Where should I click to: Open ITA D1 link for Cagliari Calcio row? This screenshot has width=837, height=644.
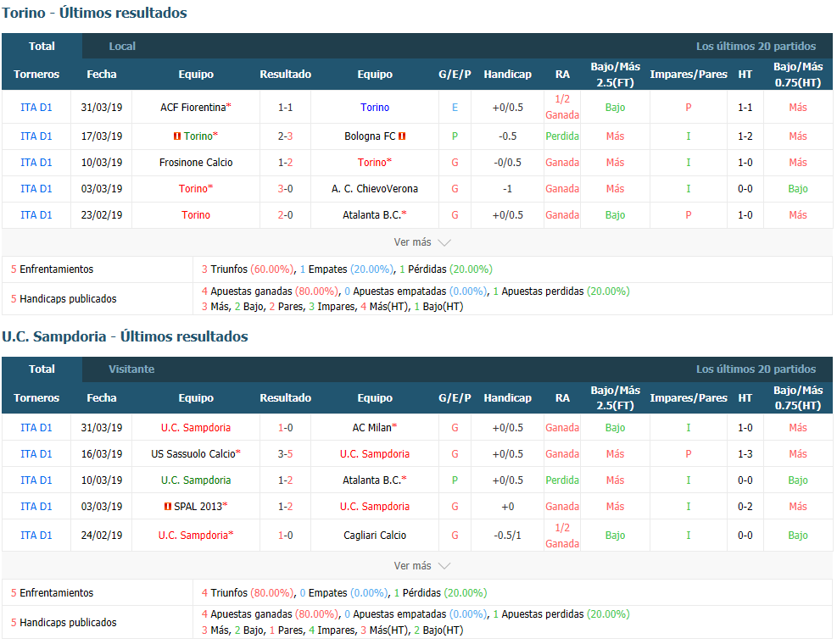[36, 536]
